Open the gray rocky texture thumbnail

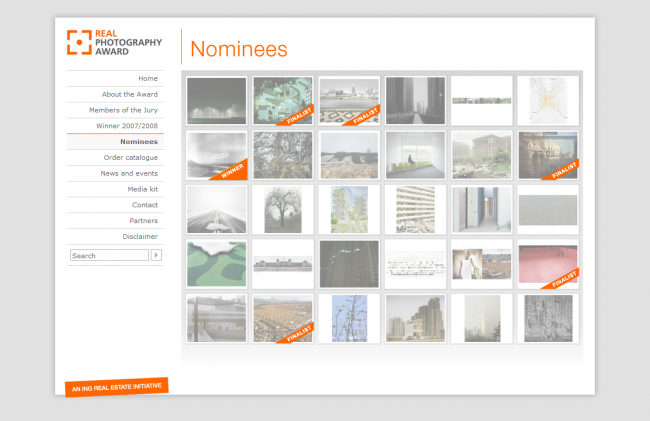tap(548, 319)
